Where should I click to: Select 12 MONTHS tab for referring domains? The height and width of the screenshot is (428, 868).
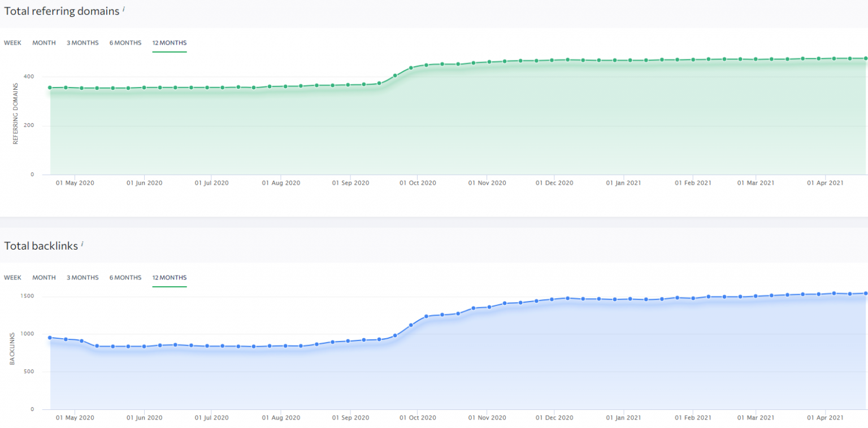click(x=170, y=43)
